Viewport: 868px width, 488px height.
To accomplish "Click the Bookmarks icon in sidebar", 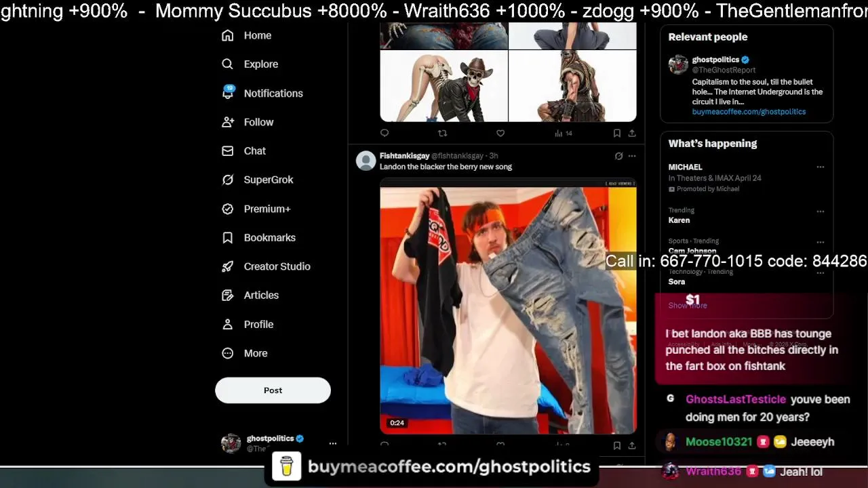I will coord(228,237).
